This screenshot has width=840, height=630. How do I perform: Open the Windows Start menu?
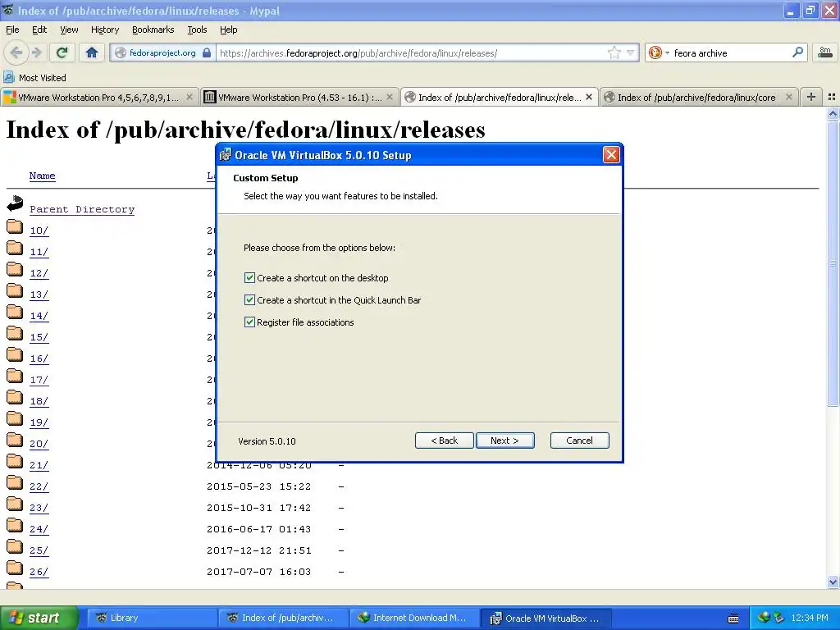point(39,618)
